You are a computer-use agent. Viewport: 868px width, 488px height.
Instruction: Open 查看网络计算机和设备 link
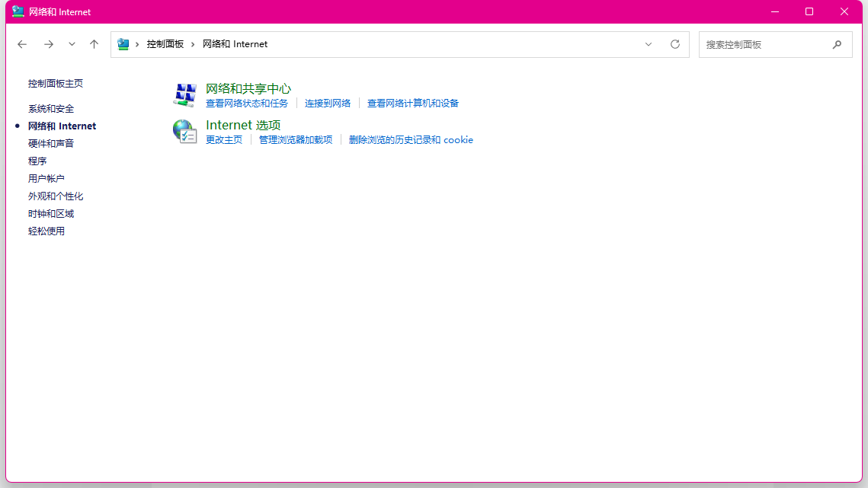pyautogui.click(x=413, y=104)
